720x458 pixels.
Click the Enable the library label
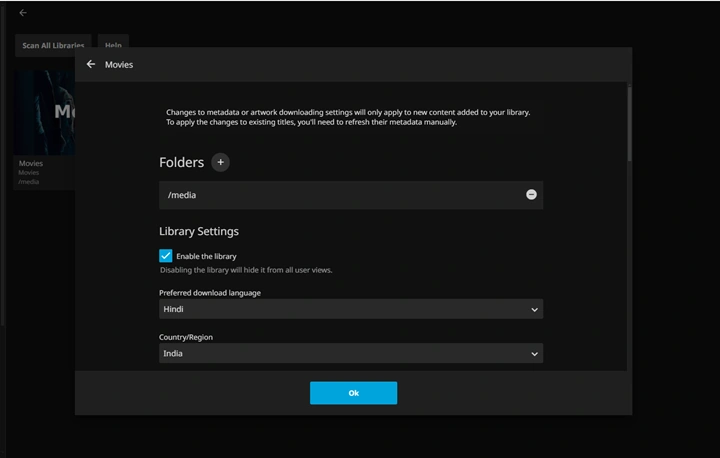[206, 256]
